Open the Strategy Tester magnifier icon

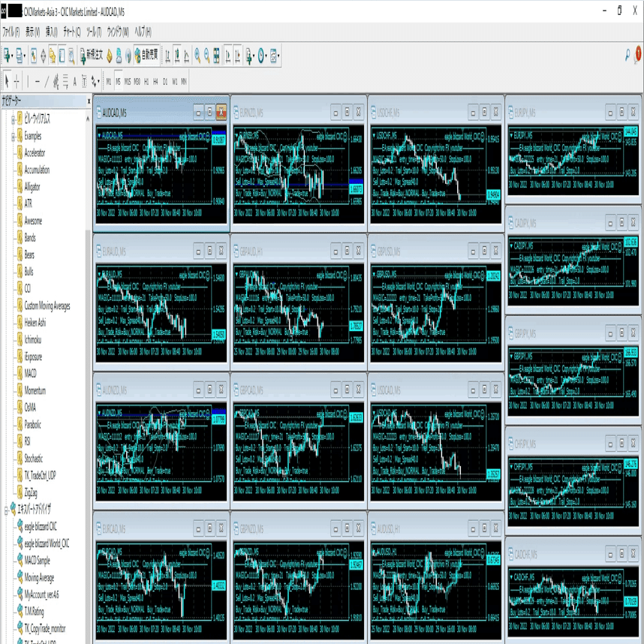tap(71, 56)
